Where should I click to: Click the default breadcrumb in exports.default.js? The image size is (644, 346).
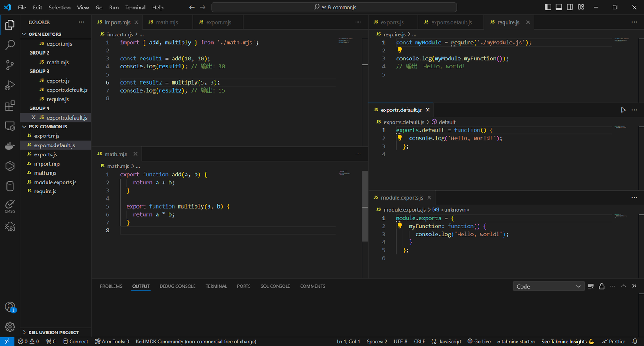pos(444,122)
